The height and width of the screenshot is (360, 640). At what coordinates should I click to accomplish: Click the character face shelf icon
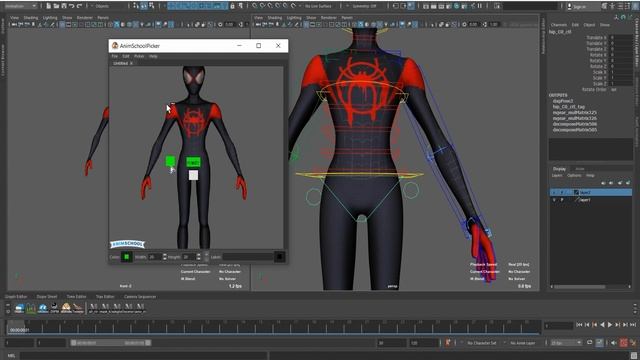[66, 308]
